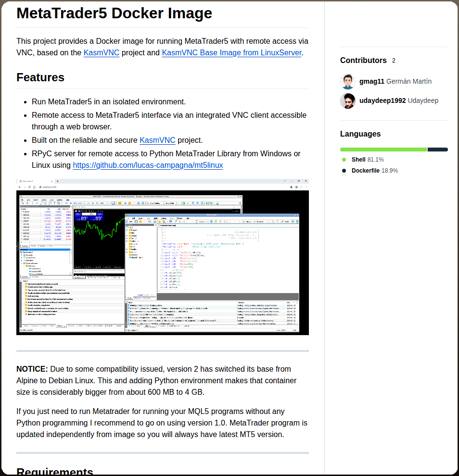This screenshot has height=476, width=459.
Task: Click the green dot beside Shell
Action: coord(344,160)
